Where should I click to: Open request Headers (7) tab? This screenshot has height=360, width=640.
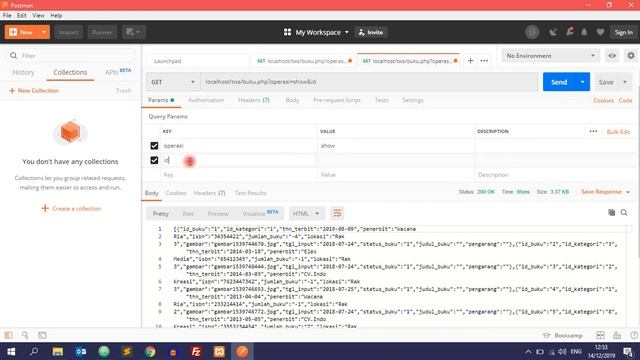tap(253, 100)
